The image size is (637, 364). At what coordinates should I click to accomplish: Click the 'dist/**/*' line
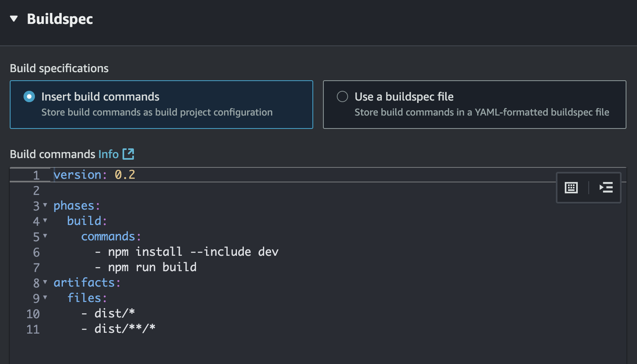coord(118,329)
